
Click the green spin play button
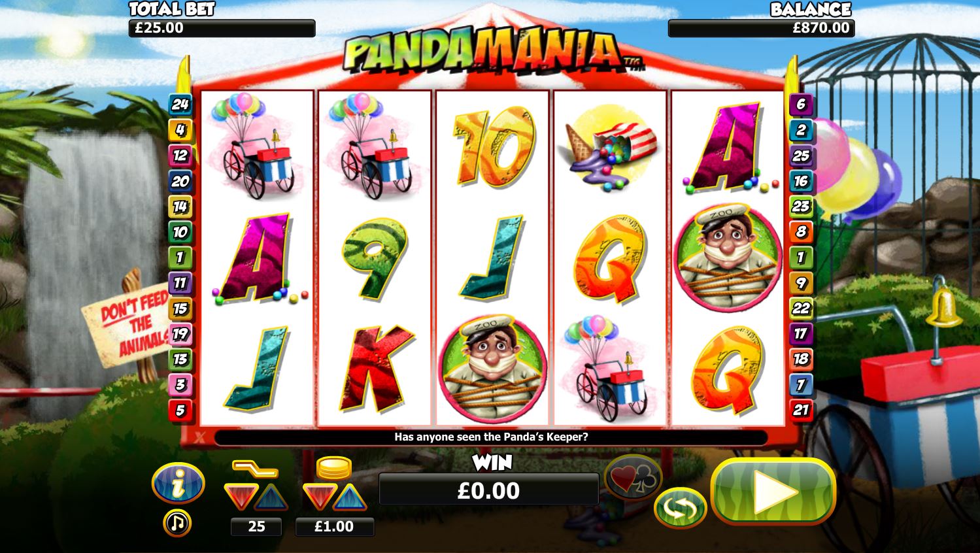[x=773, y=491]
